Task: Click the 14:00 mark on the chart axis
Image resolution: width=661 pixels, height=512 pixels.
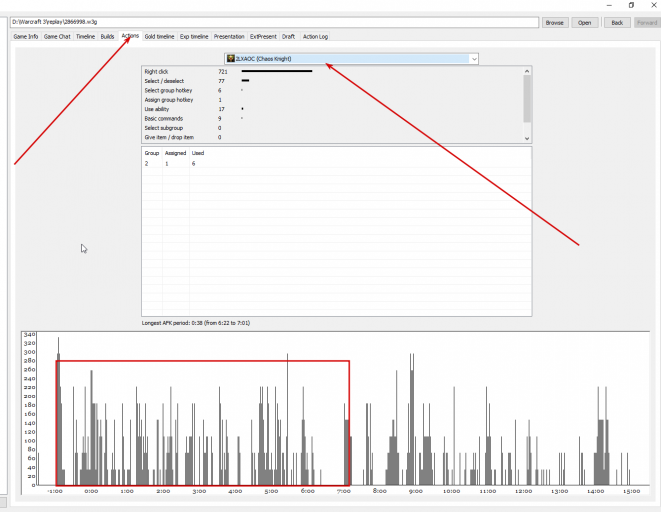Action: 596,491
